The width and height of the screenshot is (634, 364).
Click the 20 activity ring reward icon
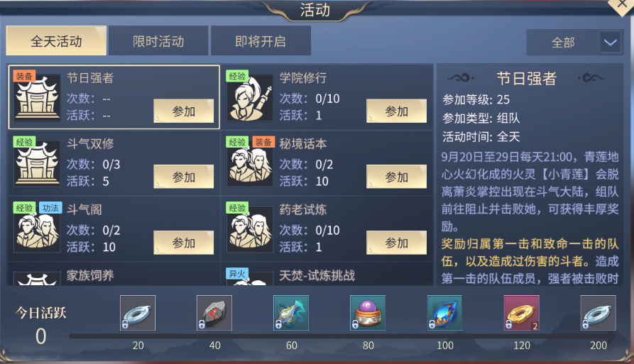(138, 313)
